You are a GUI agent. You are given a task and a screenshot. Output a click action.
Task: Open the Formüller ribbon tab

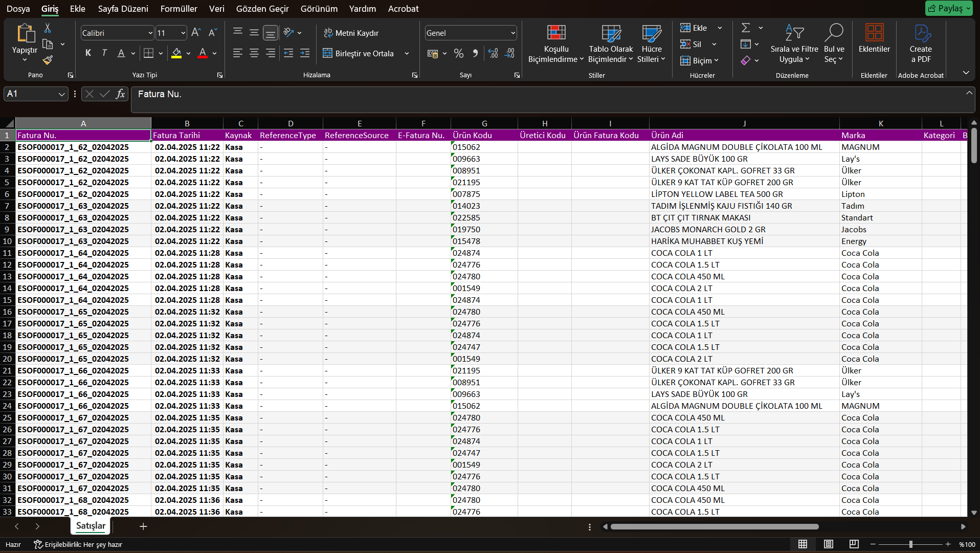coord(179,9)
